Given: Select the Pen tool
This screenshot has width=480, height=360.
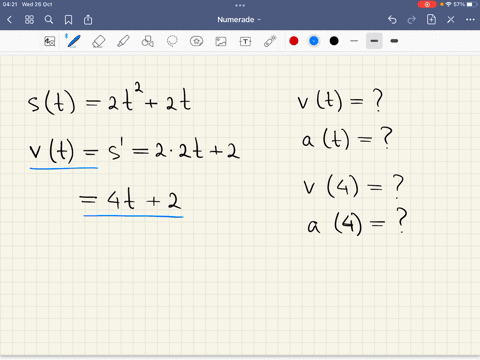Looking at the screenshot, I should (x=73, y=41).
